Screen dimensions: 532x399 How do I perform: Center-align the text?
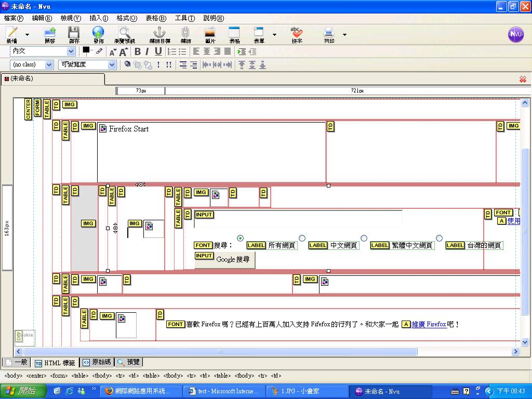207,51
